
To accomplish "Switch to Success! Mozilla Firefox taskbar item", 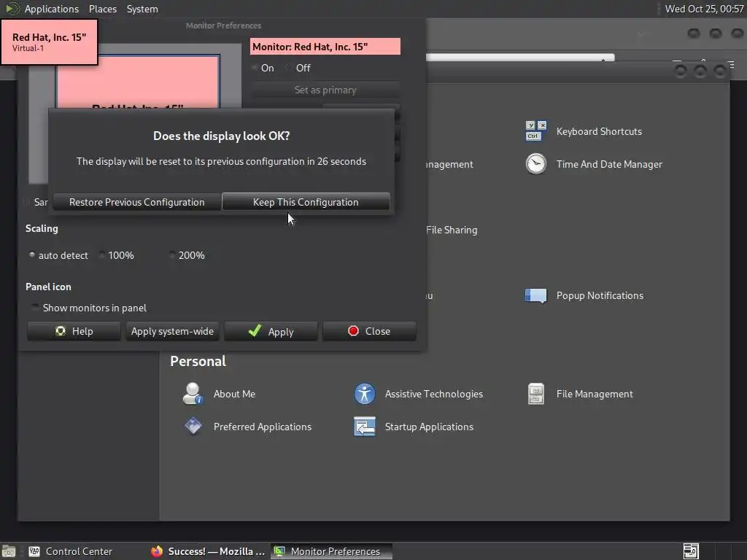I will (x=208, y=551).
